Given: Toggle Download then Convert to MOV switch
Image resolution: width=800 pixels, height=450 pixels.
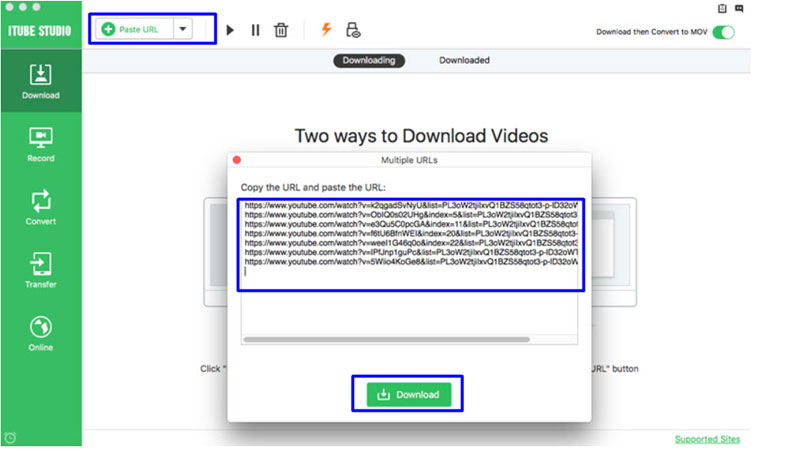Looking at the screenshot, I should 723,32.
